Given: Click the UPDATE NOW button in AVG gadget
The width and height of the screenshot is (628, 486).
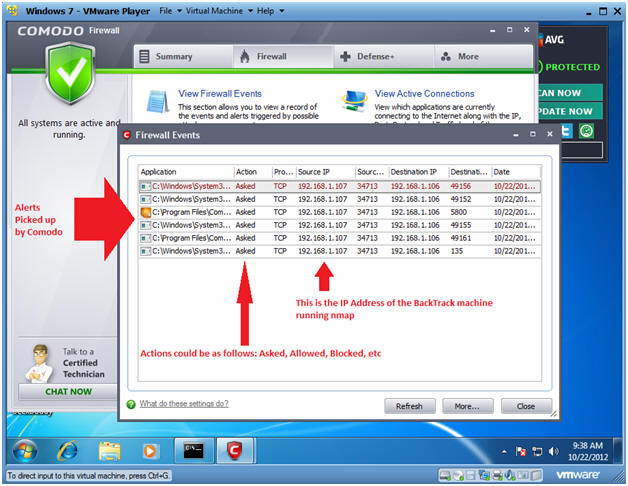Looking at the screenshot, I should coord(569,111).
